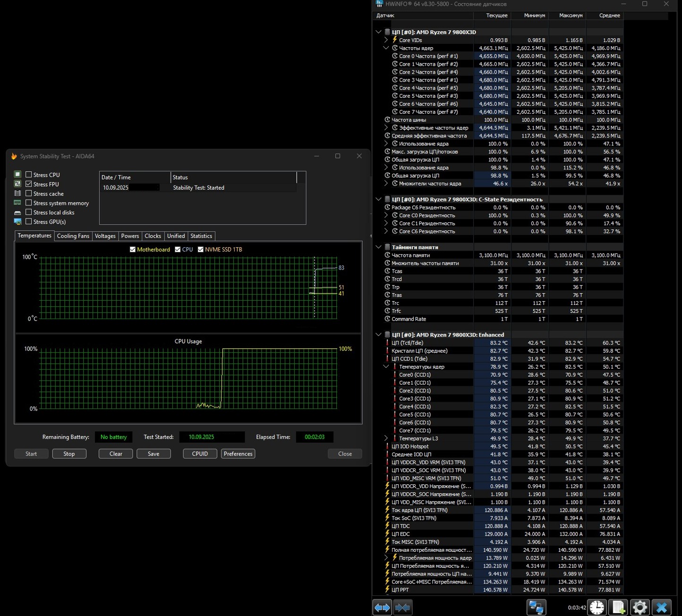Click the Stress system memory icon
Image resolution: width=682 pixels, height=616 pixels.
[17, 203]
